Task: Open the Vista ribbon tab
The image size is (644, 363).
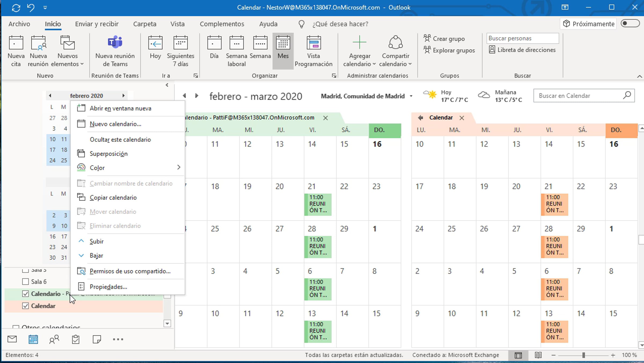Action: point(177,24)
